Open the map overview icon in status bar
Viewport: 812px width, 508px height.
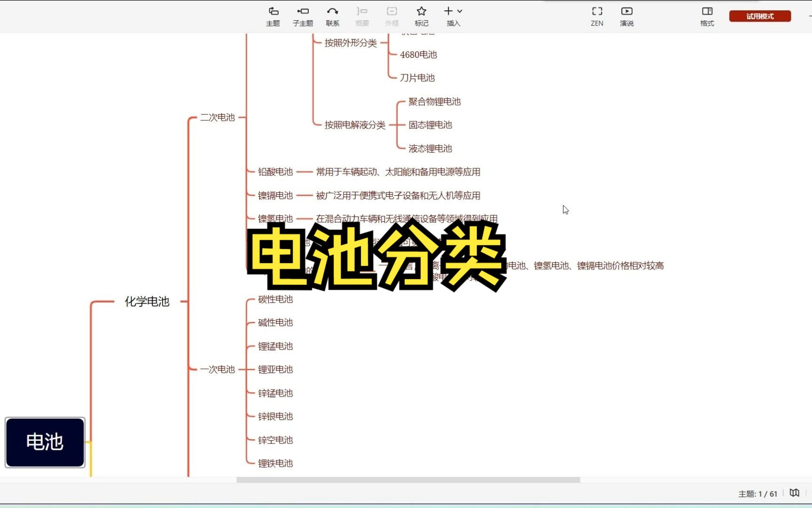point(794,493)
